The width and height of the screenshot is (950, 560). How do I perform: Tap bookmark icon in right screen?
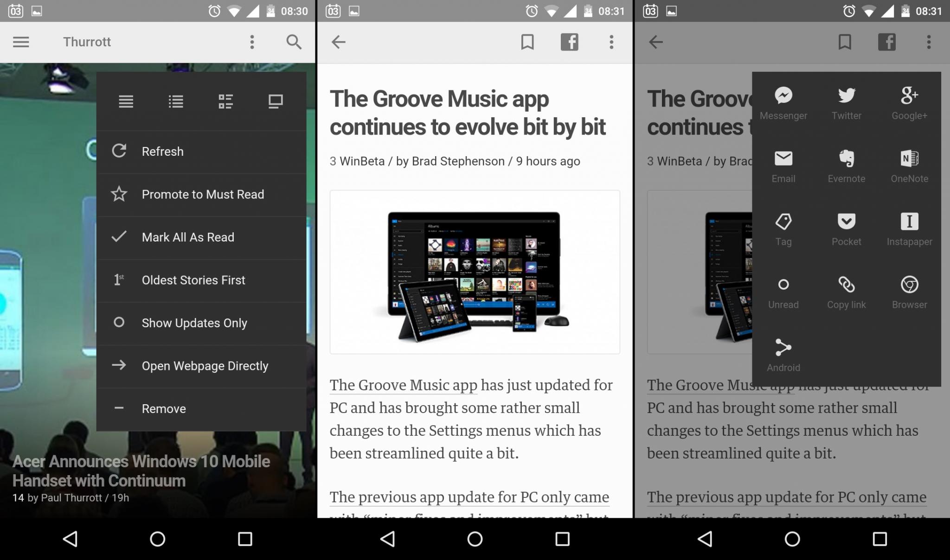[845, 42]
